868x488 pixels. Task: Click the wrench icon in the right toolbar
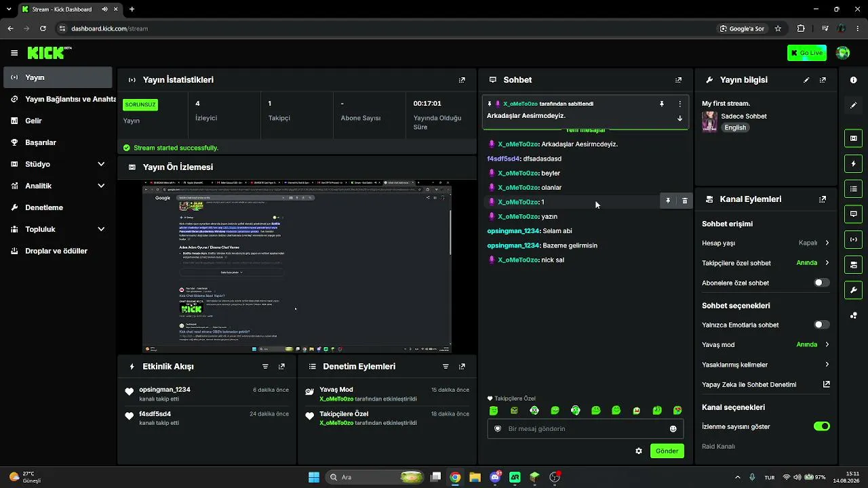coord(854,290)
